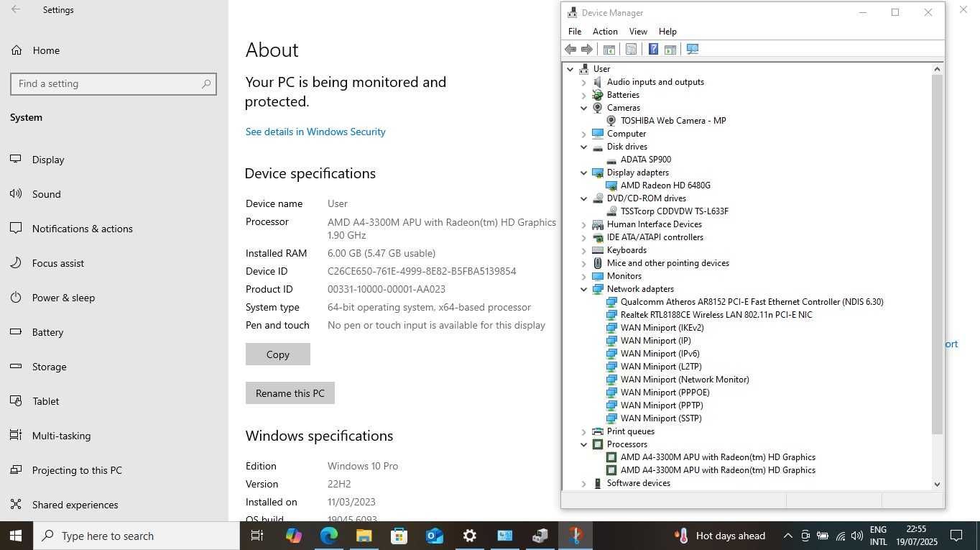The image size is (980, 550).
Task: Expand Audio inputs and outputs category
Action: pyautogui.click(x=584, y=82)
